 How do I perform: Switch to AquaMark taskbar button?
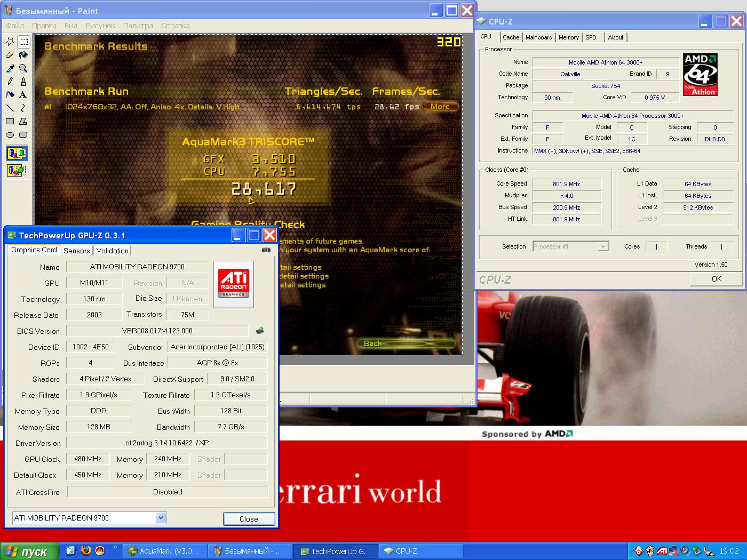(164, 551)
